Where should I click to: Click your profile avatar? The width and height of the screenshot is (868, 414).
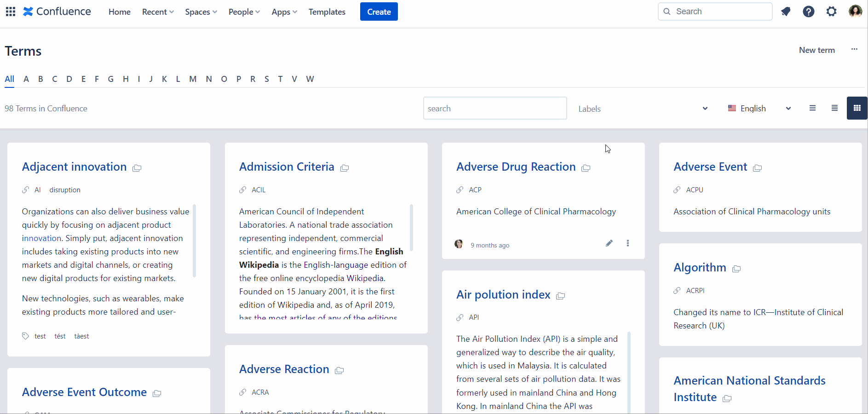point(856,11)
